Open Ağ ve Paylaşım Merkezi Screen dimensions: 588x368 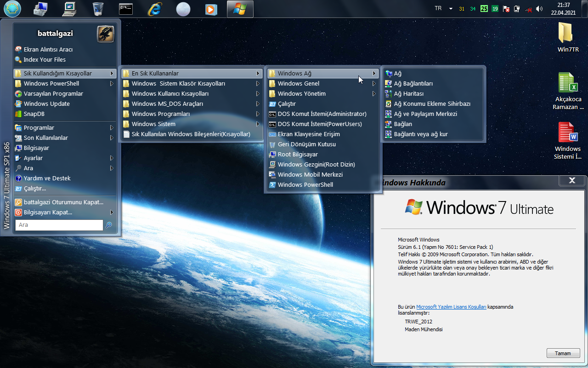[x=433, y=114]
